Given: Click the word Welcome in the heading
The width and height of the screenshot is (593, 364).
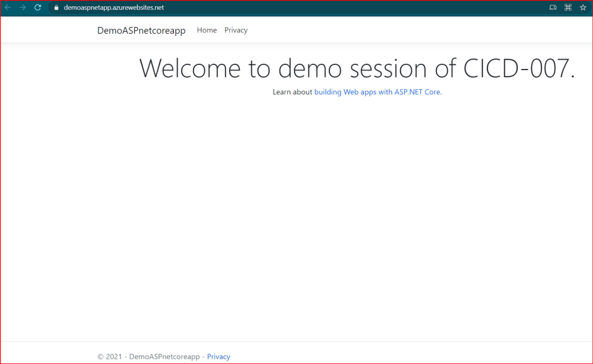Looking at the screenshot, I should (x=190, y=69).
